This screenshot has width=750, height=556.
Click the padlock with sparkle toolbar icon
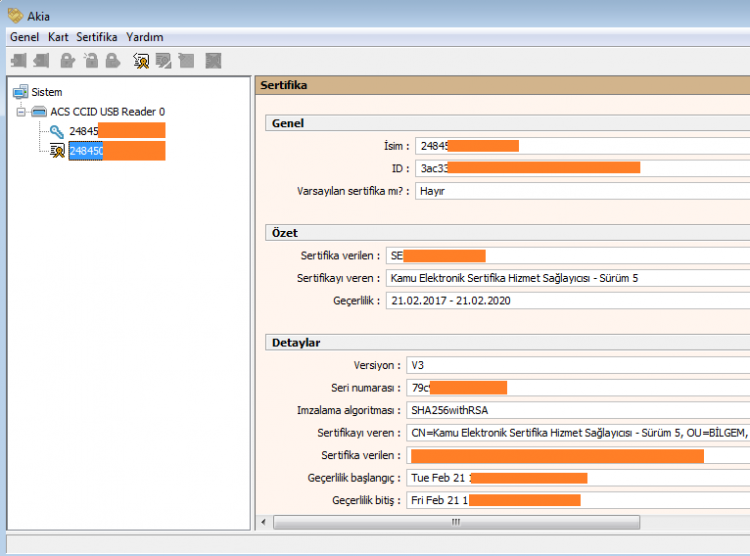pyautogui.click(x=91, y=61)
